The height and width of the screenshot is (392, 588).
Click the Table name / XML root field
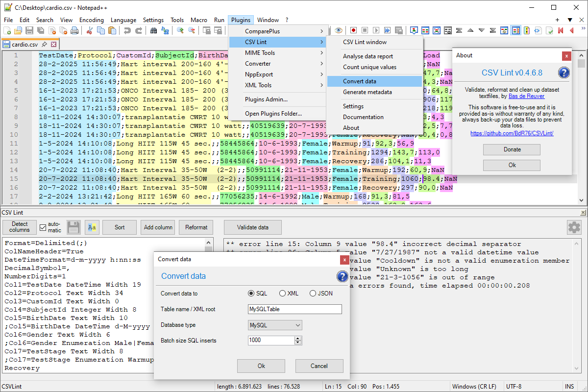[295, 309]
